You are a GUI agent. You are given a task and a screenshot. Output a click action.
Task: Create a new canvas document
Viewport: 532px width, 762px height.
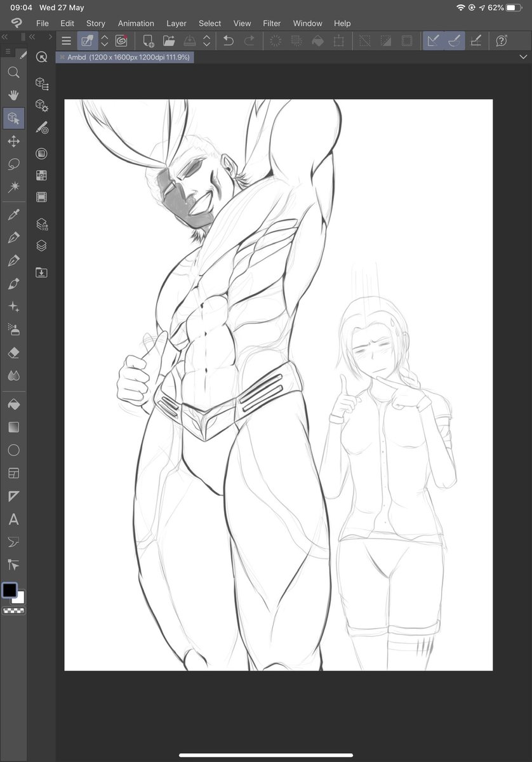click(149, 41)
